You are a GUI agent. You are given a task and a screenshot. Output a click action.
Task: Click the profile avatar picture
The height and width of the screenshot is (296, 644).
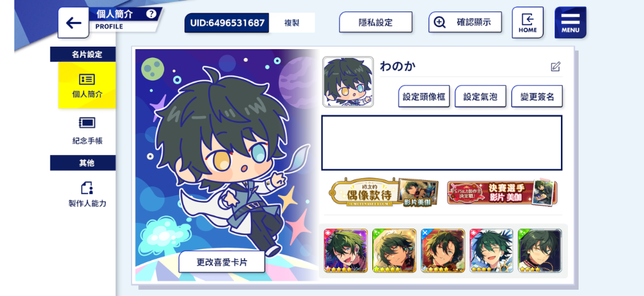(348, 82)
